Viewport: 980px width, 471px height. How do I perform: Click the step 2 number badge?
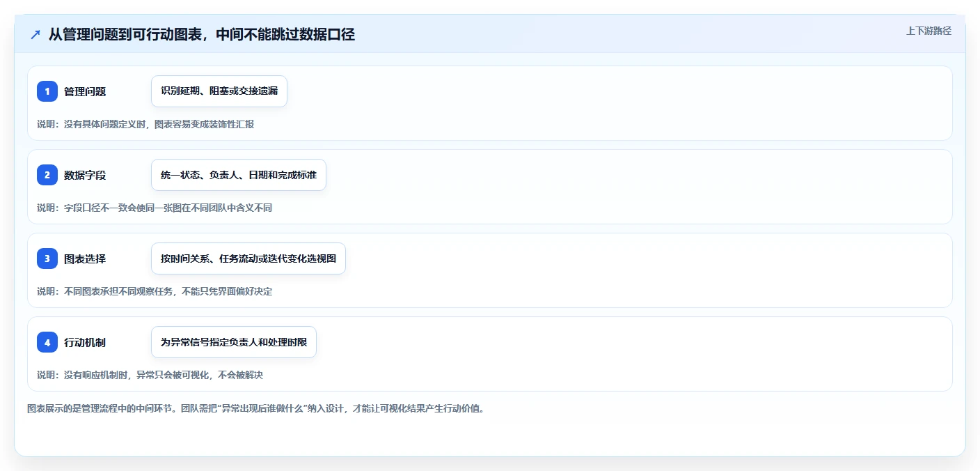[x=47, y=175]
